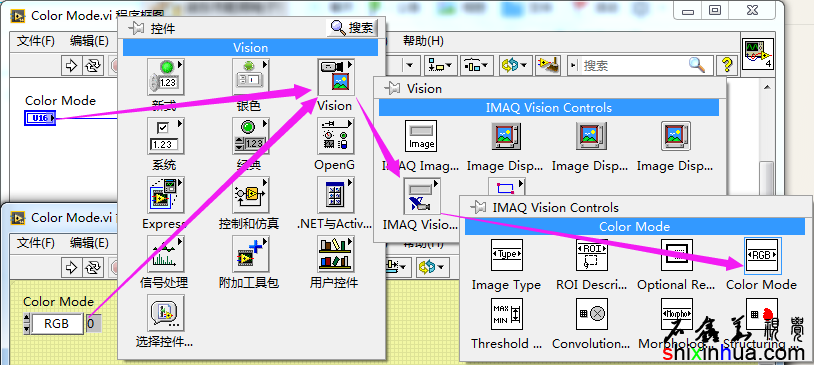Open the IMAQ Vision Controls subpalette icon
814x365 pixels.
[x=421, y=197]
